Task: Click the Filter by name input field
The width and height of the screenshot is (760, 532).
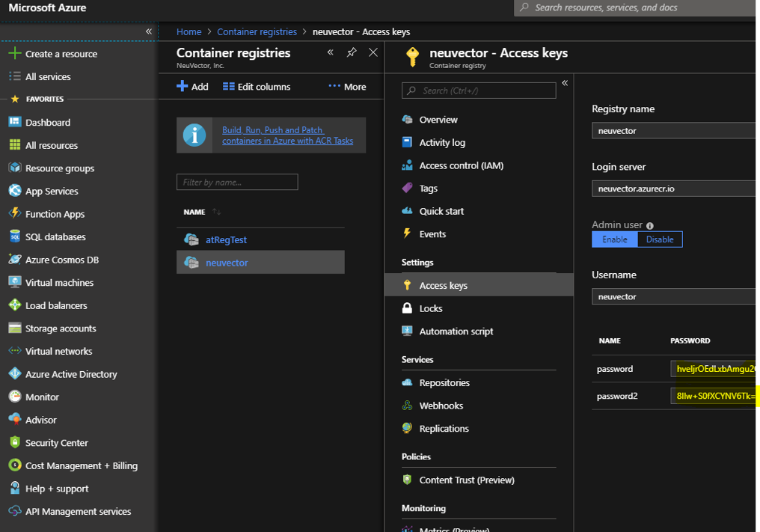Action: click(x=237, y=182)
